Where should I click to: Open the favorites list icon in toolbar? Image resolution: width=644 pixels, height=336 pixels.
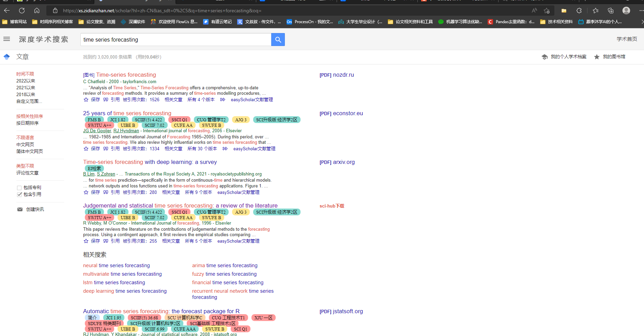[x=596, y=11]
